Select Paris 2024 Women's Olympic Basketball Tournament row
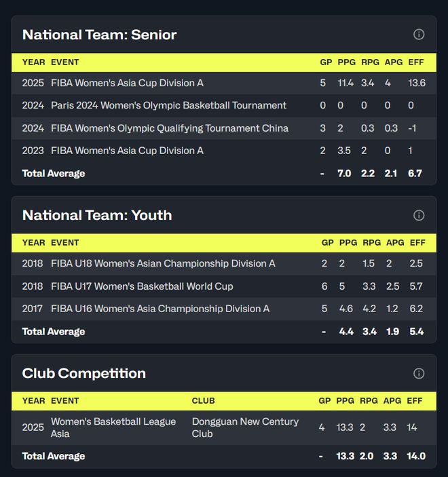 (168, 105)
